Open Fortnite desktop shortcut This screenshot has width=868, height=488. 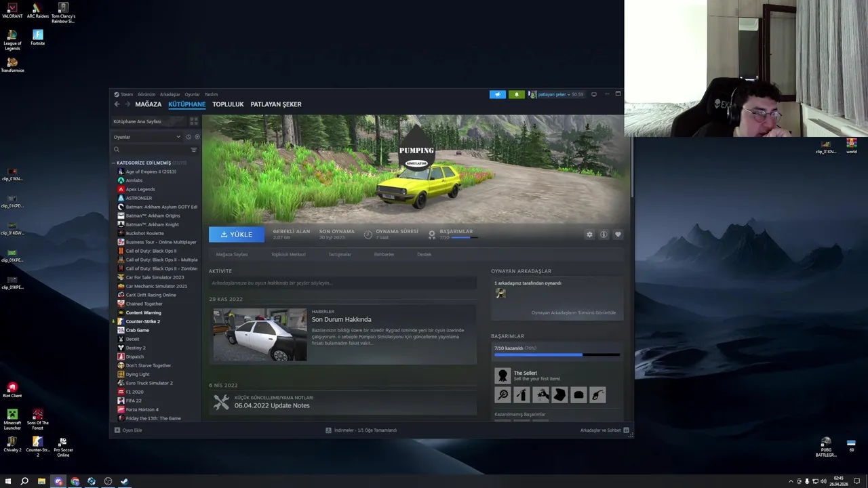tap(37, 37)
